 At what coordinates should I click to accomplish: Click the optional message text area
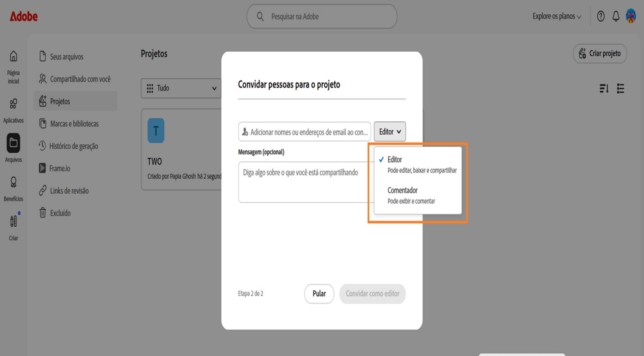tap(306, 182)
